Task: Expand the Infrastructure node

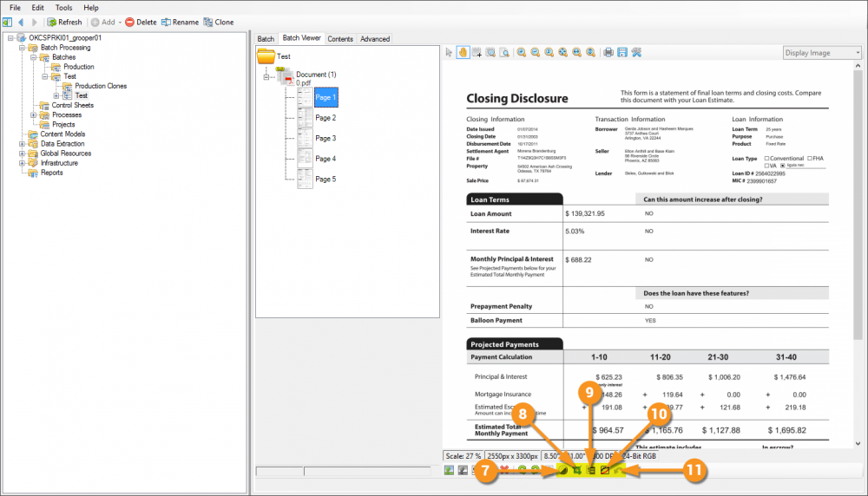Action: (23, 163)
